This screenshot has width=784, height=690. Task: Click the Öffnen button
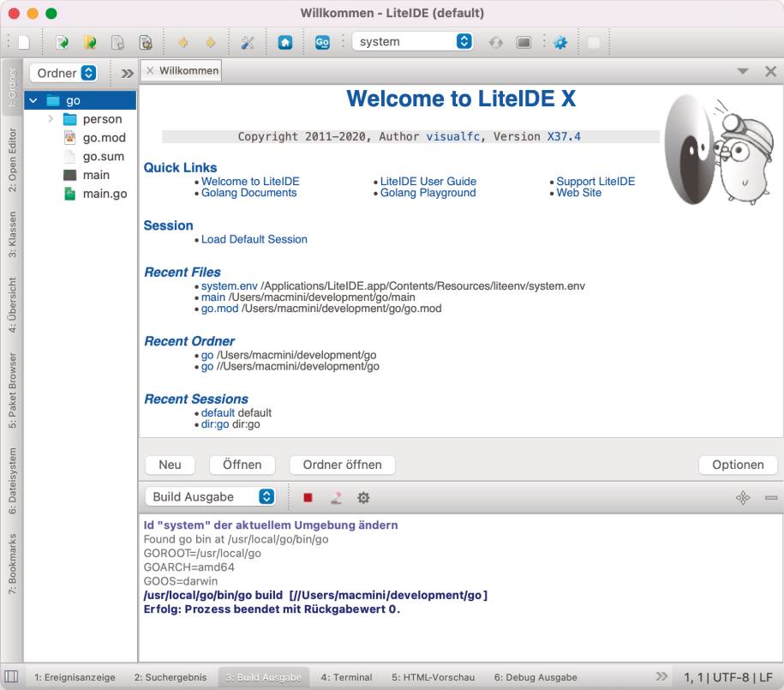click(x=242, y=465)
